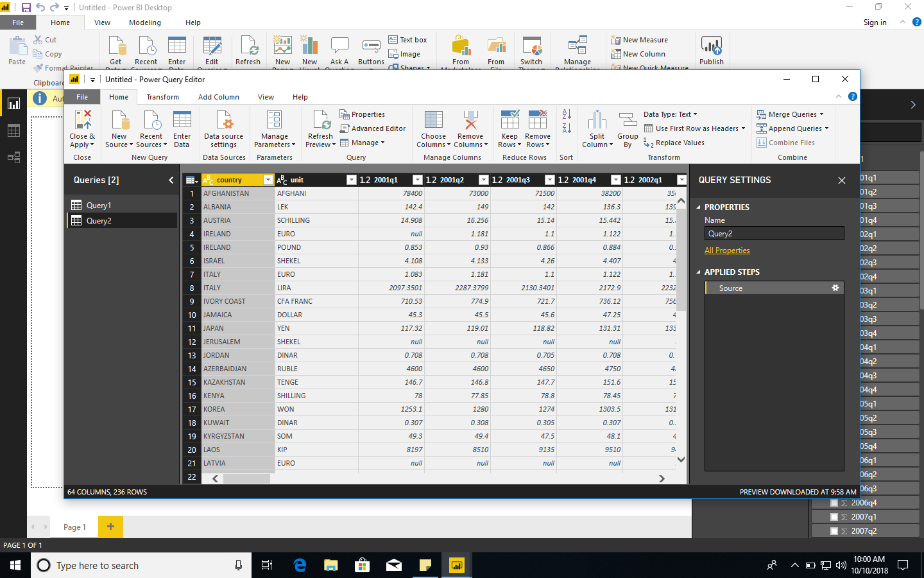
Task: Switch to the Add Column tab
Action: (x=218, y=97)
